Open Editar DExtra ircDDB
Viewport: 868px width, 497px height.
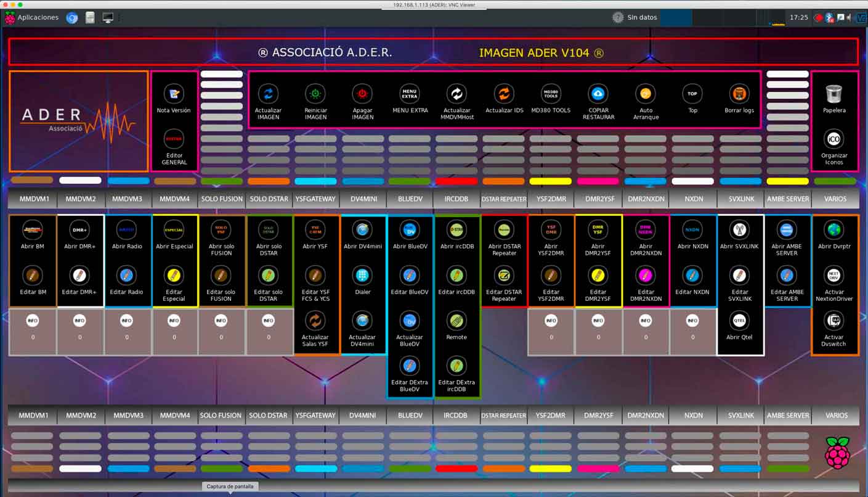click(456, 366)
